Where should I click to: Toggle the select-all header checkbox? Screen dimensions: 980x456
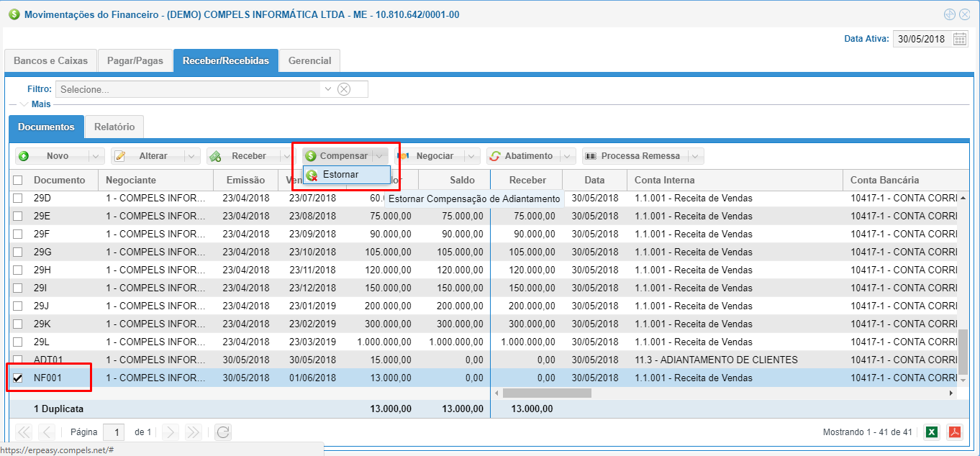tap(18, 181)
